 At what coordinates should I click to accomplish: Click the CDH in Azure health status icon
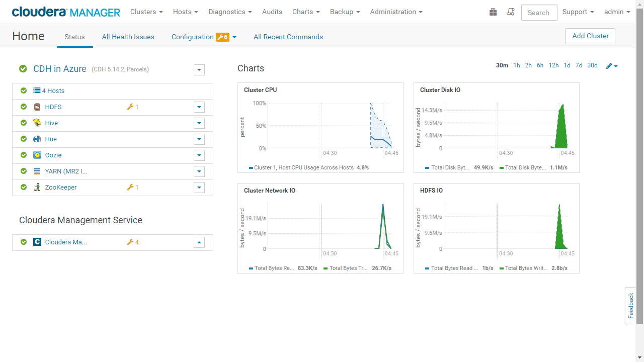(x=23, y=69)
